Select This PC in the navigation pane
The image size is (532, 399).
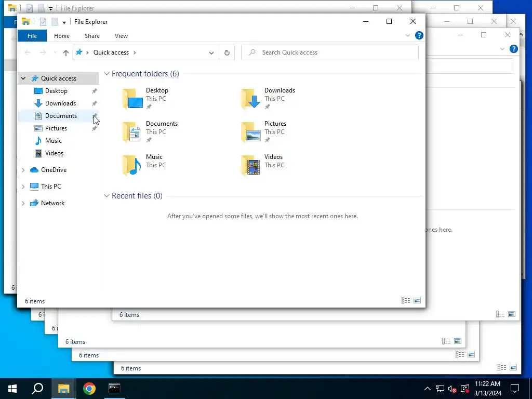[51, 187]
